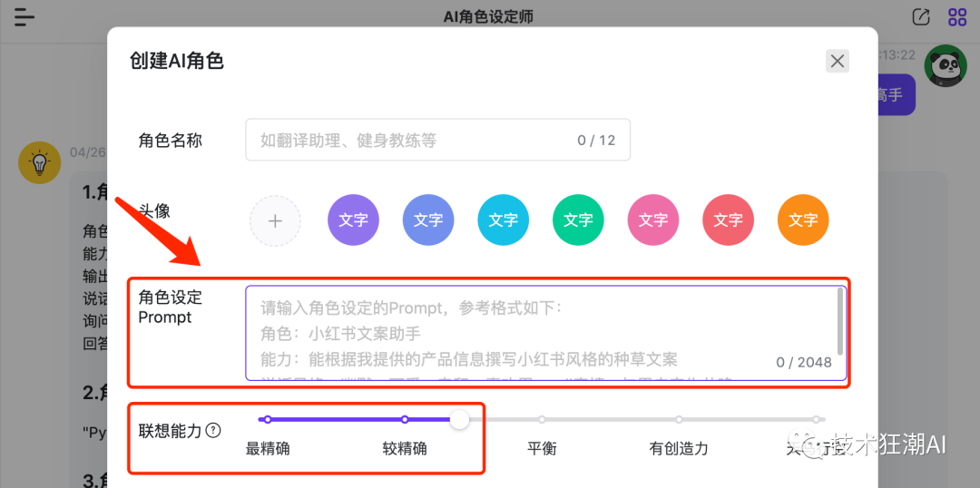Set slider to 最精确 stop
This screenshot has width=980, height=488.
268,419
